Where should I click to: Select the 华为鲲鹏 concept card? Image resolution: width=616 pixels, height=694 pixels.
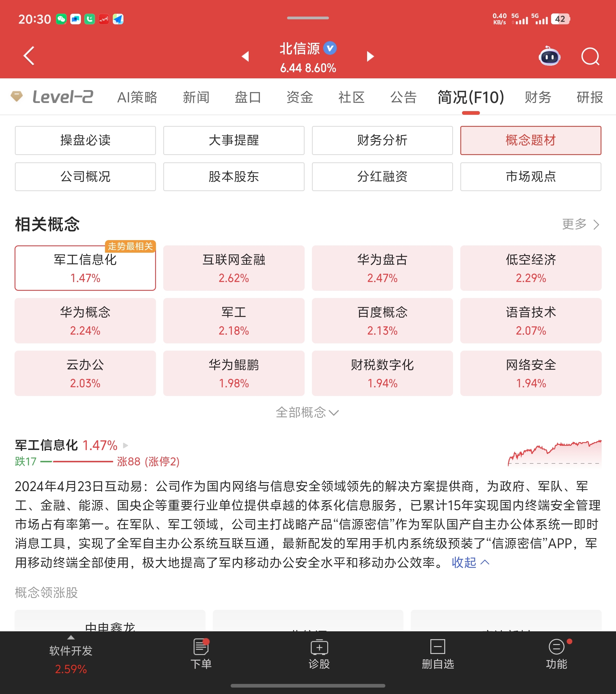pyautogui.click(x=234, y=374)
